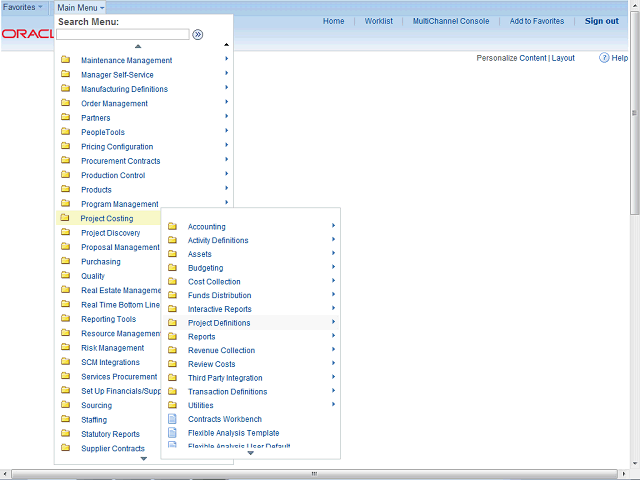Click the Contracts Workbench document icon

[x=172, y=419]
